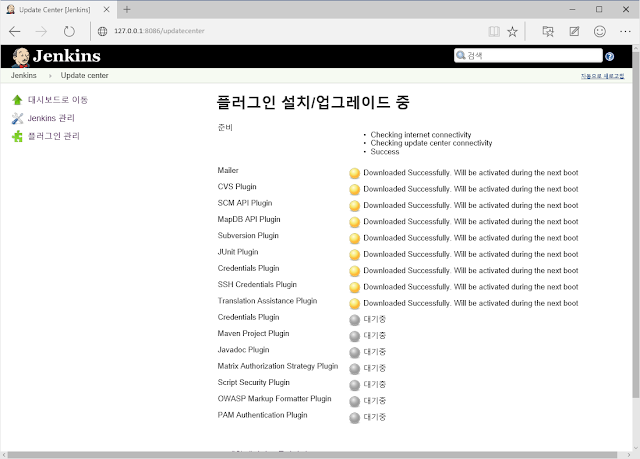Click 'Checking internet connectivity' text
The height and width of the screenshot is (459, 640).
tap(421, 135)
